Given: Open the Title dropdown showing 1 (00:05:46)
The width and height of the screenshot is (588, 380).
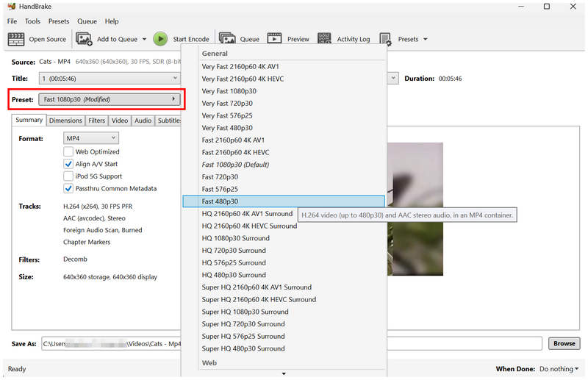Looking at the screenshot, I should 110,79.
